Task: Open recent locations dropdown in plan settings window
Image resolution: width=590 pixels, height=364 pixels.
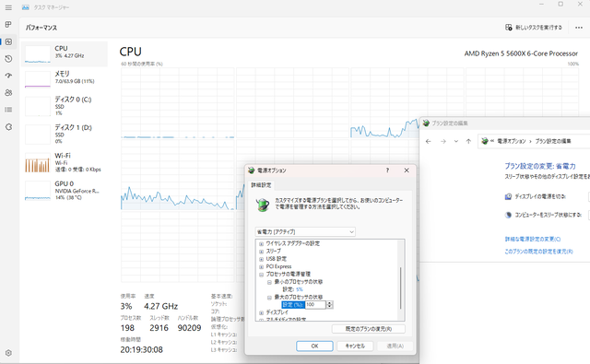Action: (x=456, y=141)
